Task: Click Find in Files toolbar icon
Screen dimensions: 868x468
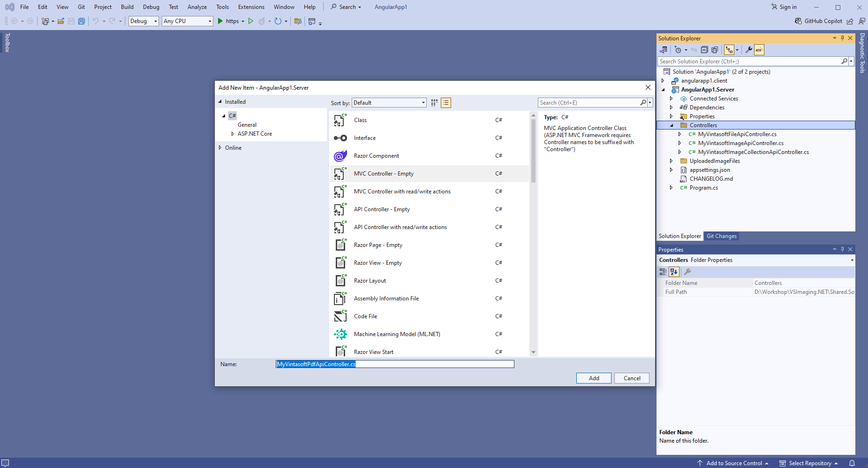Action: 298,21
